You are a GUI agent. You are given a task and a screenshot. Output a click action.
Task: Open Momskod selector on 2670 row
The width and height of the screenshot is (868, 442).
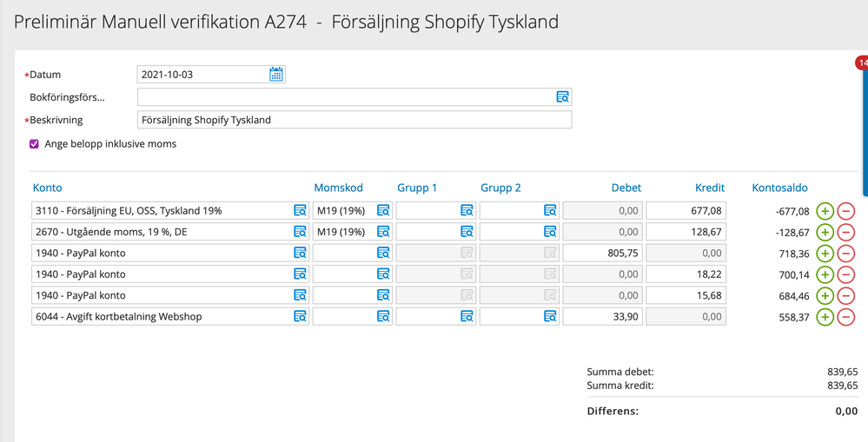point(383,232)
